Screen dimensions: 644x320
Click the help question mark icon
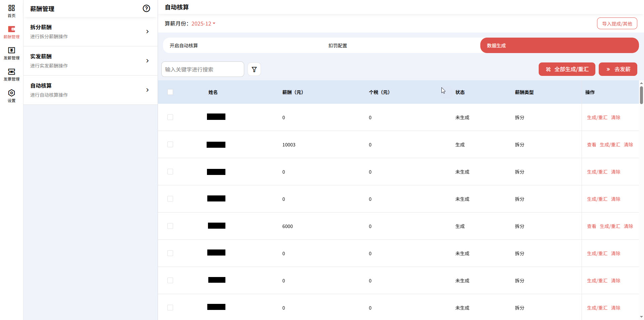[146, 8]
